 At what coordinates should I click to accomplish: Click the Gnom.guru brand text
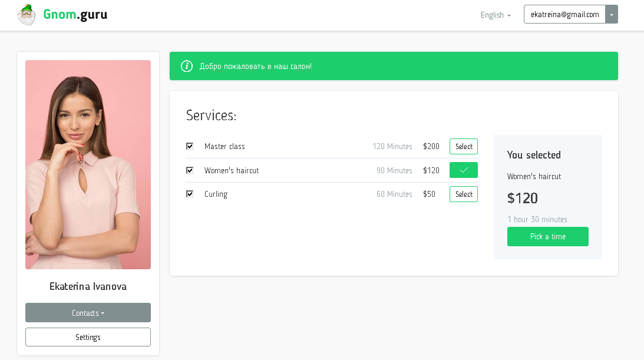tap(75, 14)
